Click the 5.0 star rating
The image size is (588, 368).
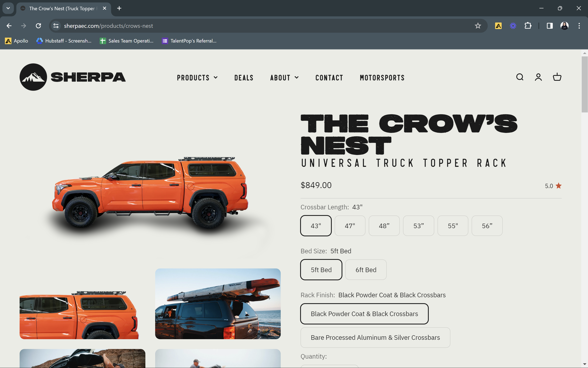point(553,186)
